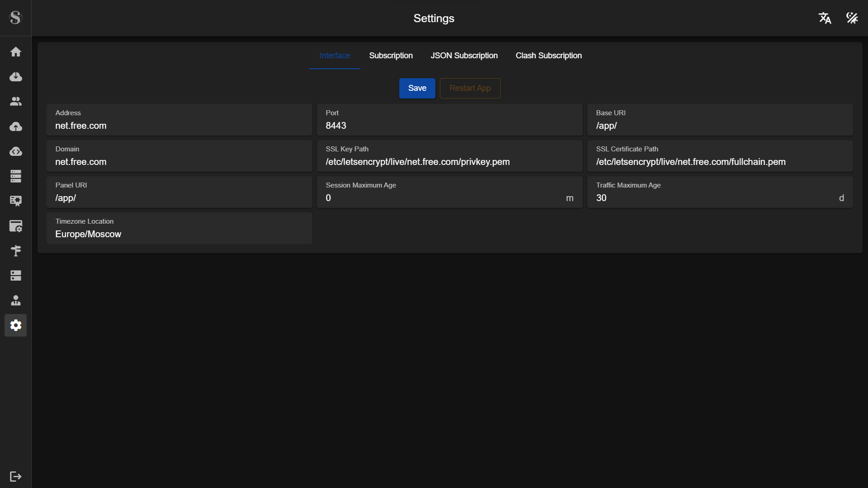Open the code cloud icon in sidebar

click(16, 151)
